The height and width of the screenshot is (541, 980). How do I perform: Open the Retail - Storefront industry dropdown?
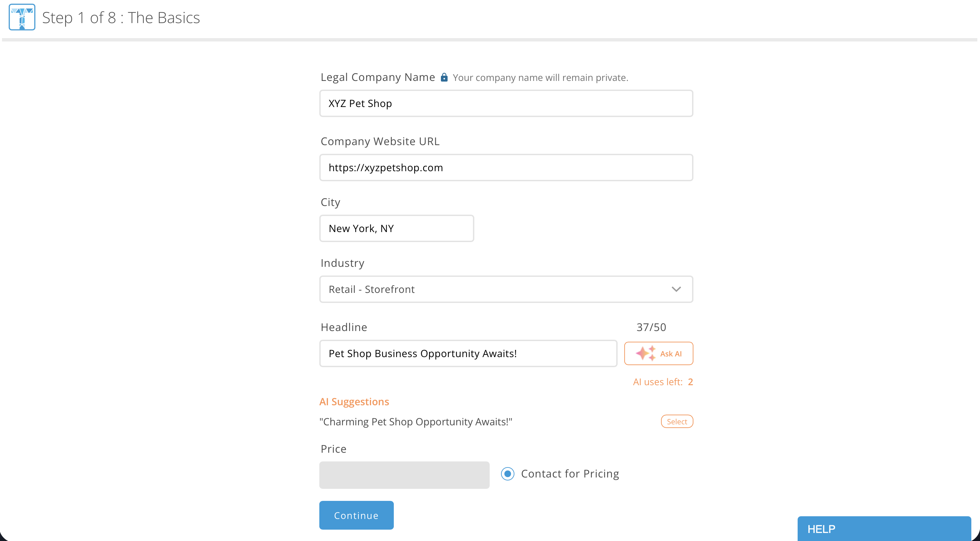point(506,289)
